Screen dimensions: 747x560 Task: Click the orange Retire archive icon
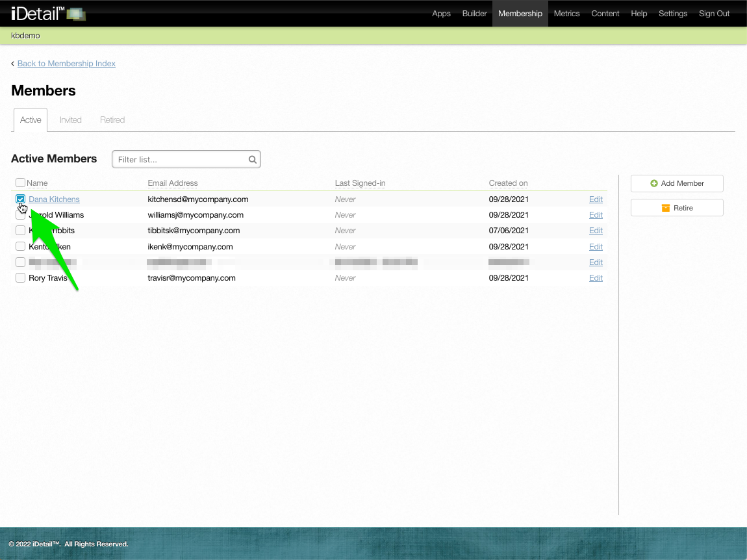coord(665,208)
